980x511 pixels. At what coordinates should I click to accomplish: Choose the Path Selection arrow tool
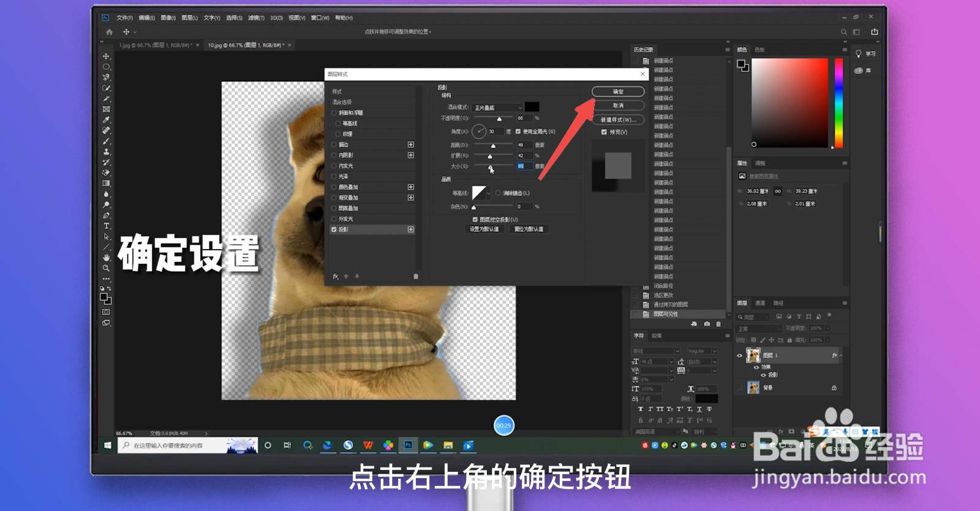coord(106,236)
